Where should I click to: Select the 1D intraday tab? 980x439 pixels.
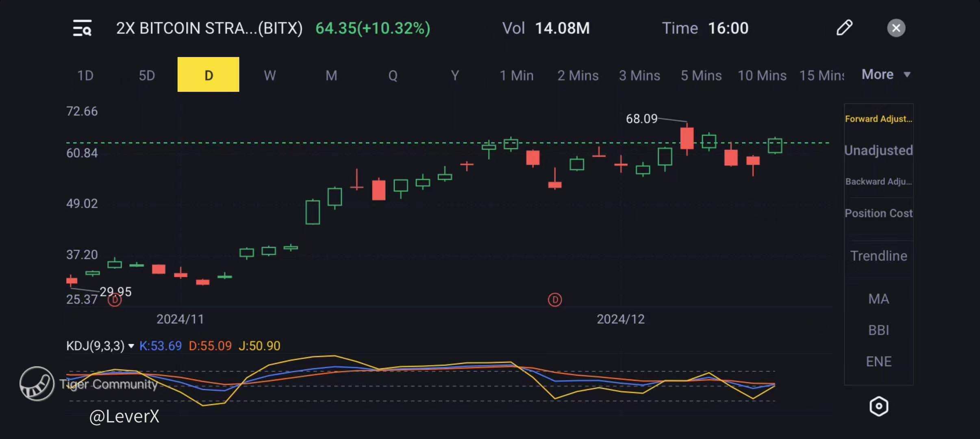pos(85,75)
